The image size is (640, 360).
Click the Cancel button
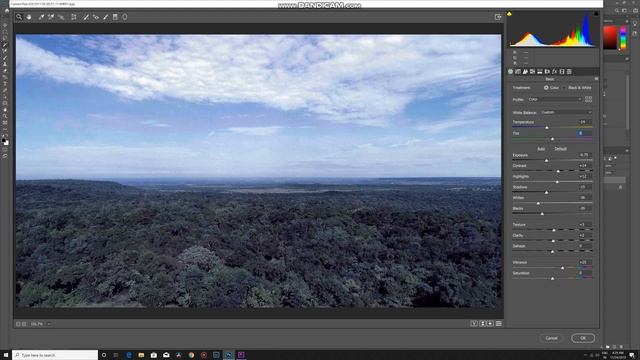click(x=551, y=338)
